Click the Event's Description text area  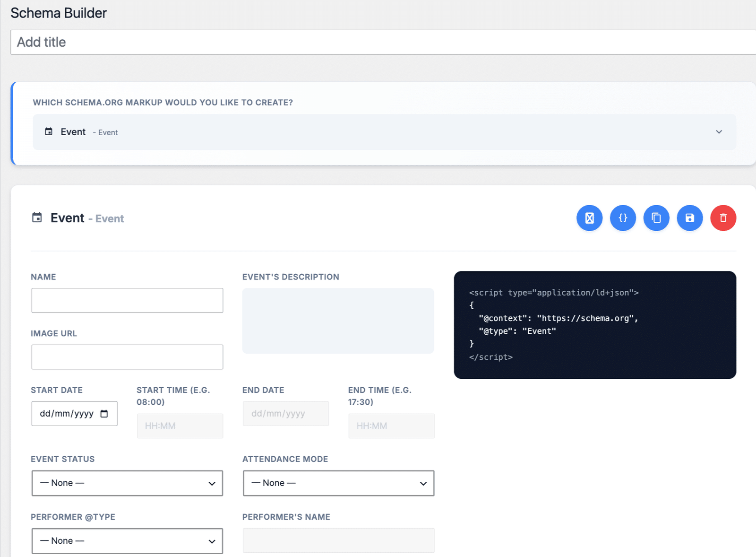[338, 321]
